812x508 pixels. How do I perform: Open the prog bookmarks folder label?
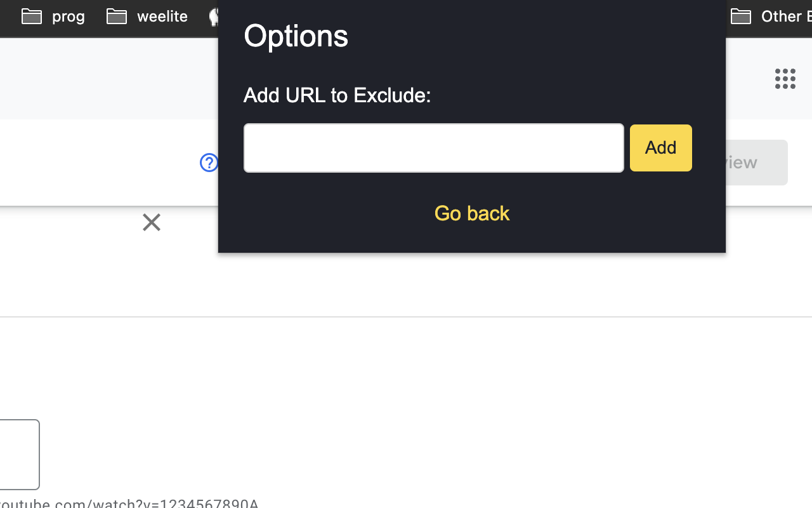pos(69,16)
